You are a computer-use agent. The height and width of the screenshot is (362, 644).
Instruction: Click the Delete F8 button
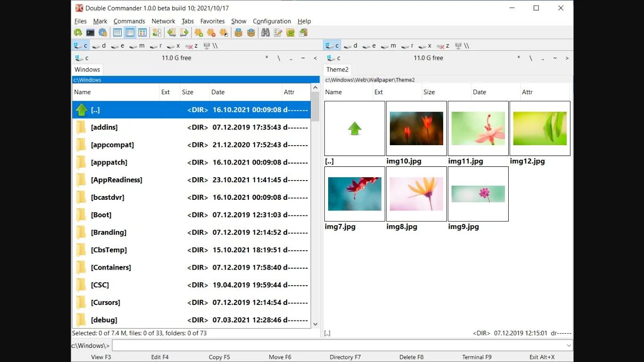click(412, 357)
